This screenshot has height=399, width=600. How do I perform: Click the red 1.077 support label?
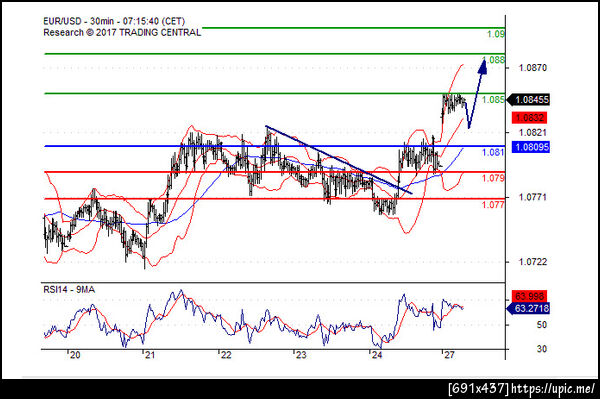click(493, 205)
